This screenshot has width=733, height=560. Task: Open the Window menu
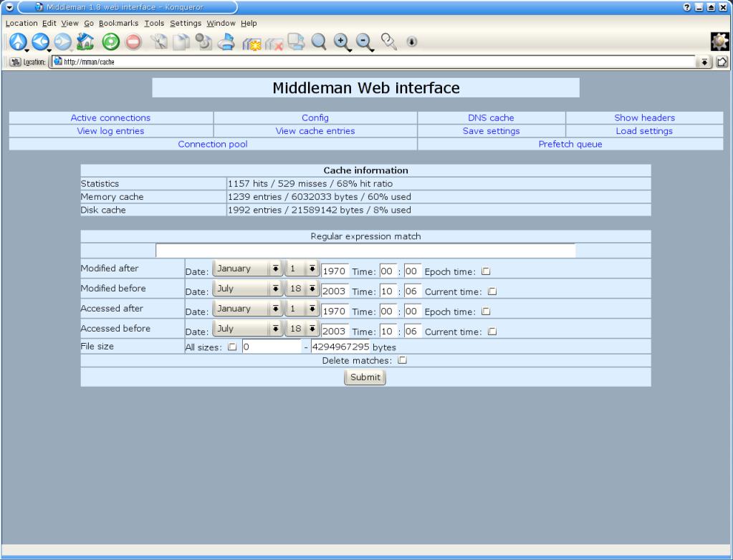[221, 23]
